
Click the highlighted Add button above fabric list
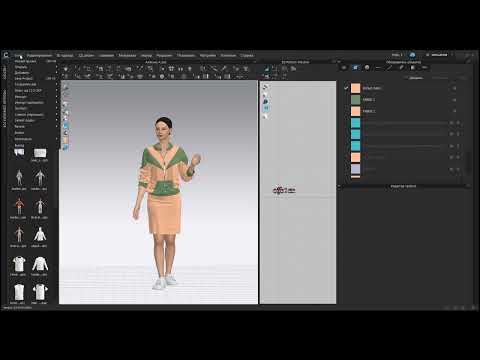(x=415, y=78)
